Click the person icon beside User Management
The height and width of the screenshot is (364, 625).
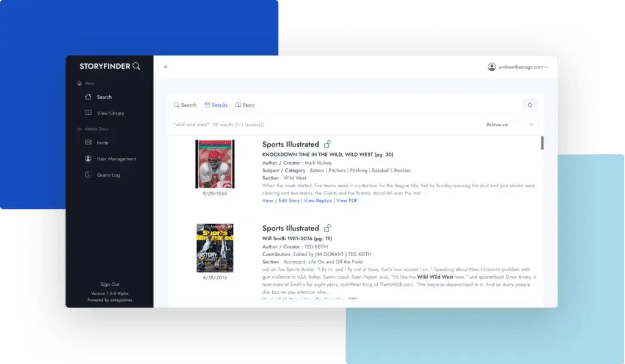88,159
